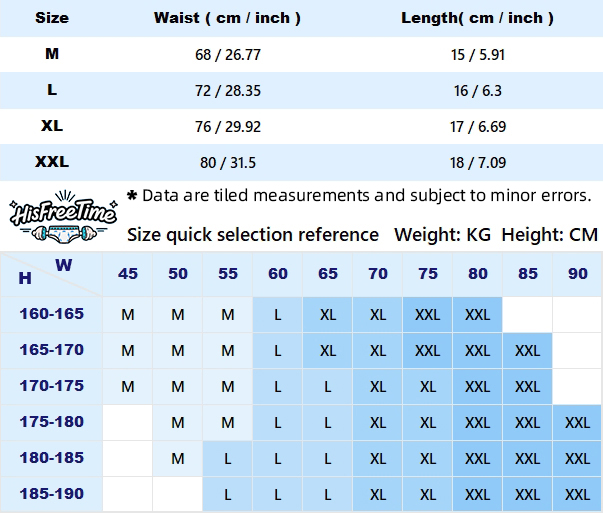Viewport: 603px width, 513px height.
Task: Click the 185-190 height row label
Action: tap(52, 494)
